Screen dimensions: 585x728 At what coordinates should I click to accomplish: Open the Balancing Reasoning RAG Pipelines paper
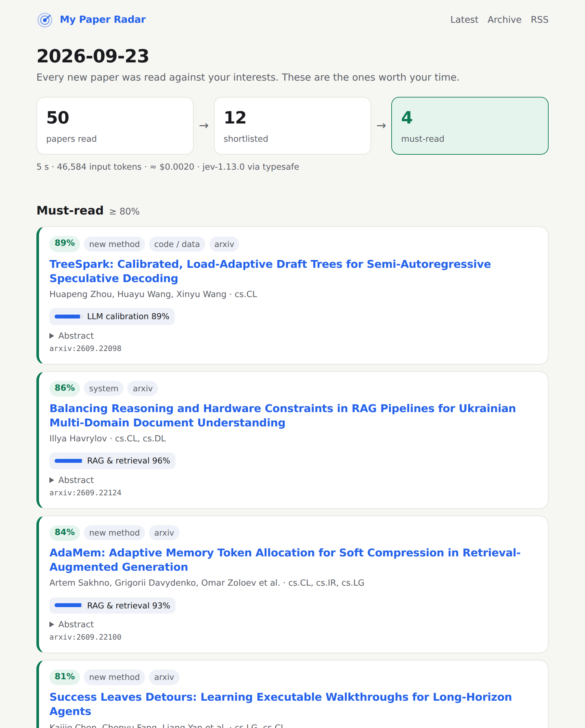click(282, 415)
